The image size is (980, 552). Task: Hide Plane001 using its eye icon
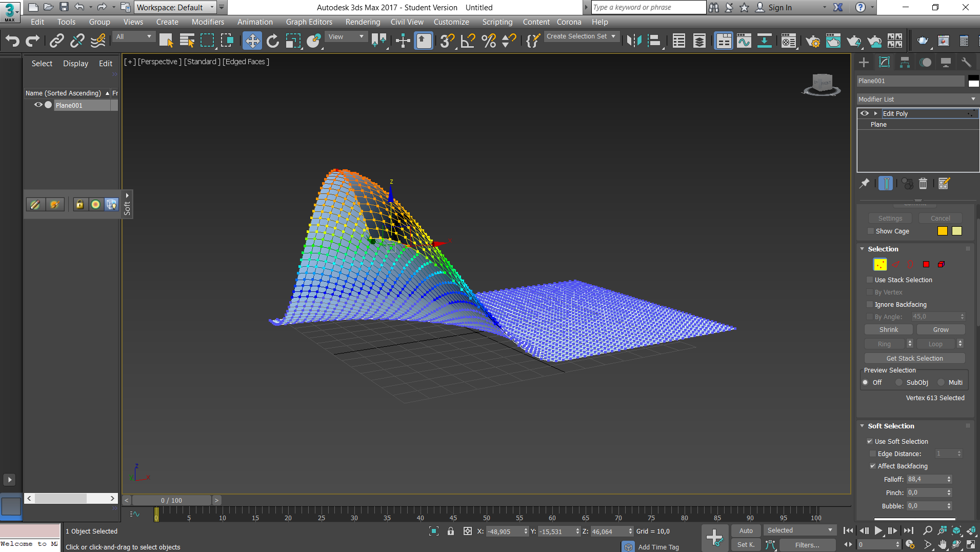pos(38,105)
